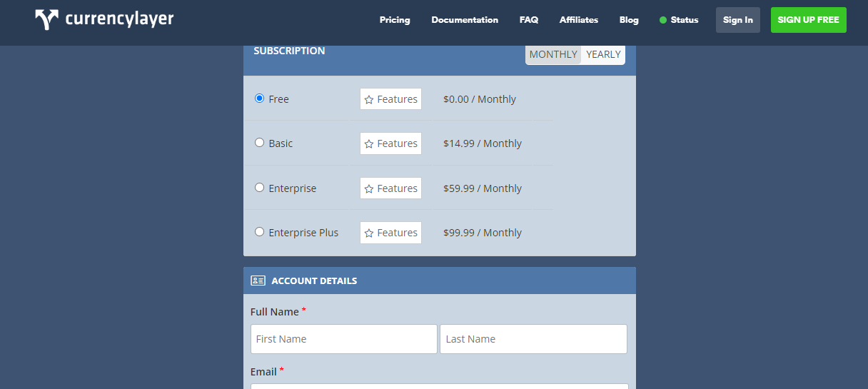Choose the Enterprise plan radio button
The height and width of the screenshot is (389, 868).
tap(260, 188)
